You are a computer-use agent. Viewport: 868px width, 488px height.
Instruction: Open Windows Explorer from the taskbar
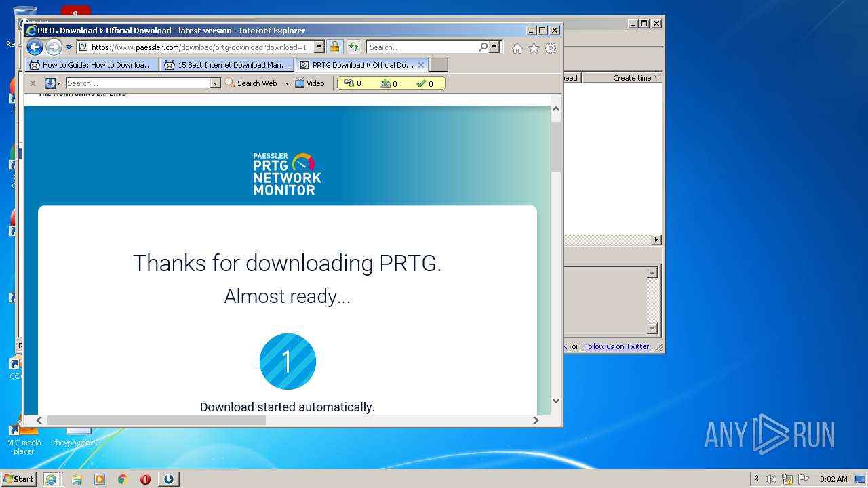(x=77, y=479)
